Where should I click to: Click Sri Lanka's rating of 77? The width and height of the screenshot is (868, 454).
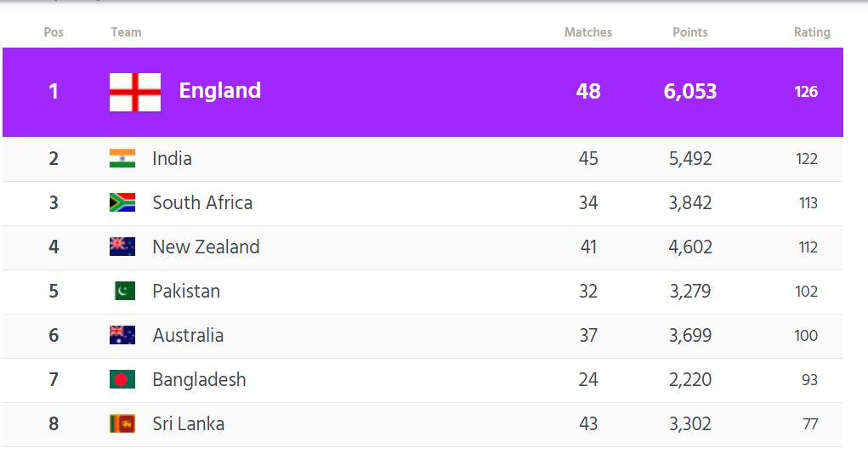(809, 423)
